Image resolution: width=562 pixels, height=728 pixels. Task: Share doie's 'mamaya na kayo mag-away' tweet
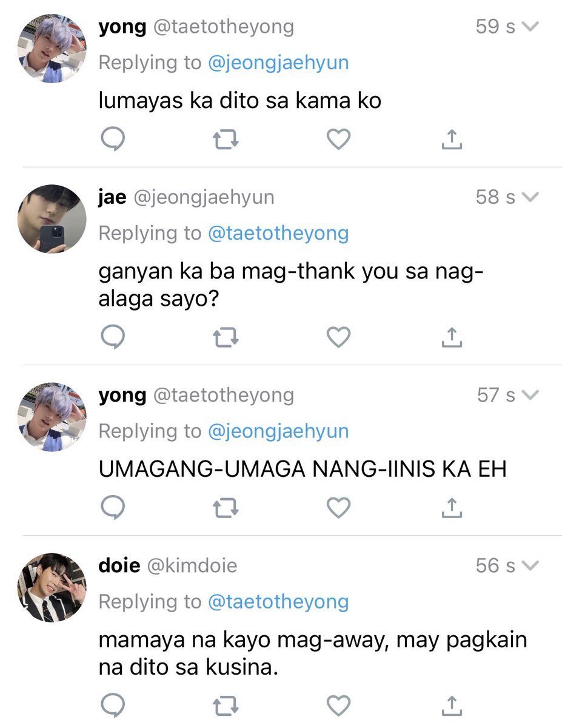(x=452, y=706)
